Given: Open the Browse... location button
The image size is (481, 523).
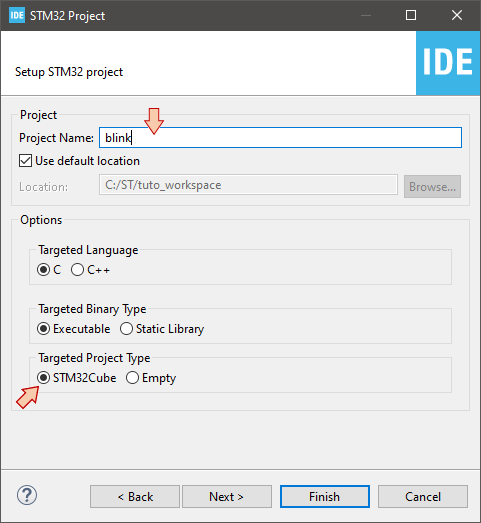Looking at the screenshot, I should (432, 186).
